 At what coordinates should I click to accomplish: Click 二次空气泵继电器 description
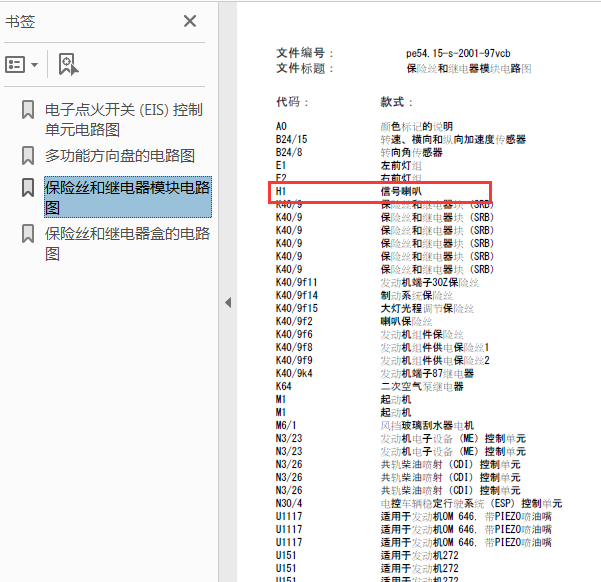click(x=422, y=386)
